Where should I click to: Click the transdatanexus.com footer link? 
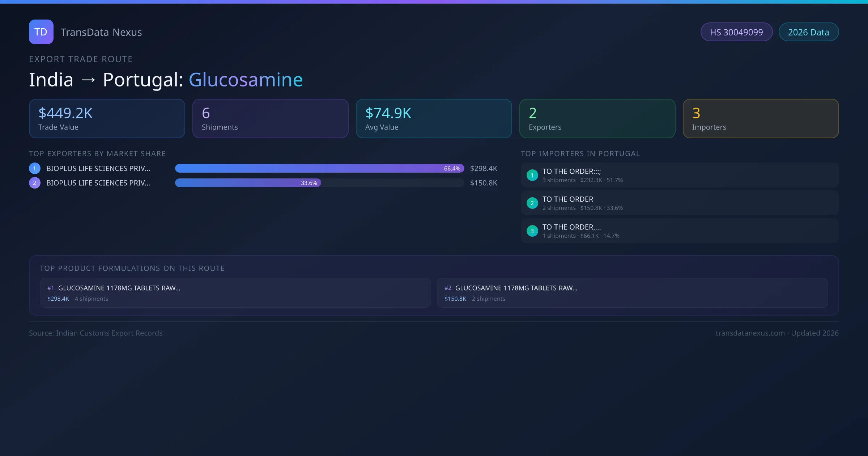coord(750,333)
